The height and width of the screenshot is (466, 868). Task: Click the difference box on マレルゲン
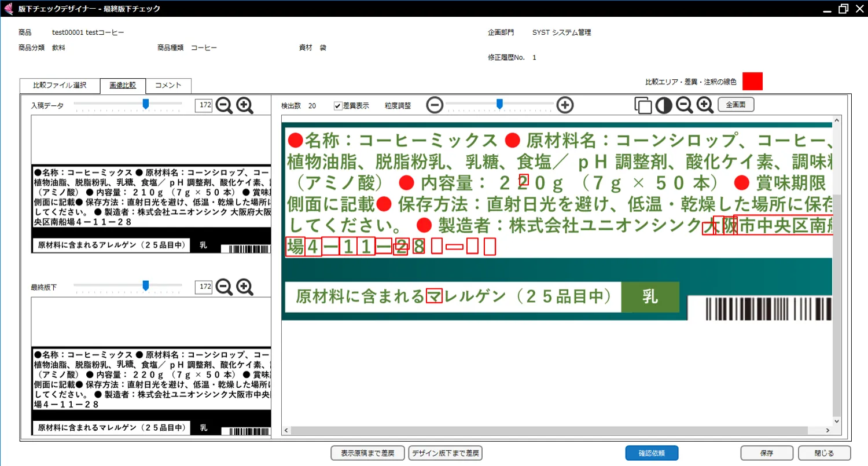(x=434, y=295)
